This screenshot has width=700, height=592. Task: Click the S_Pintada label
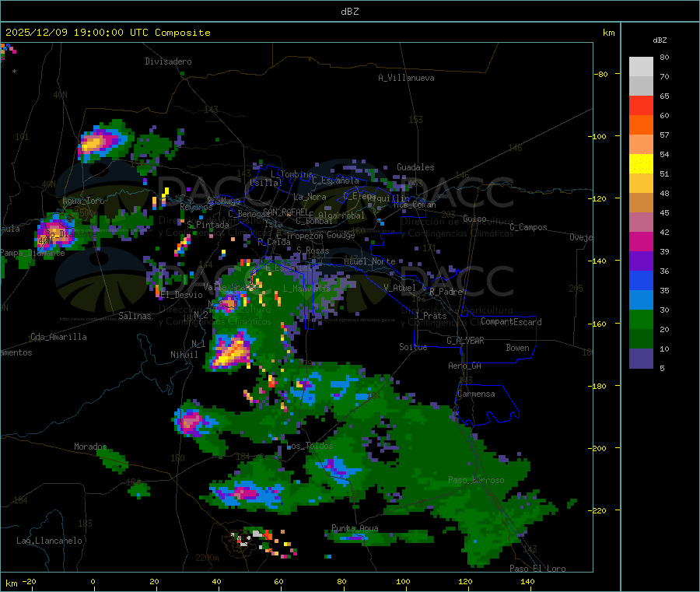click(x=208, y=225)
